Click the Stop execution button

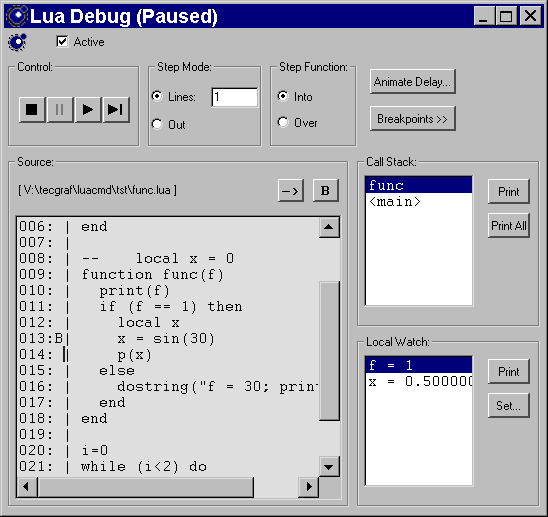32,110
